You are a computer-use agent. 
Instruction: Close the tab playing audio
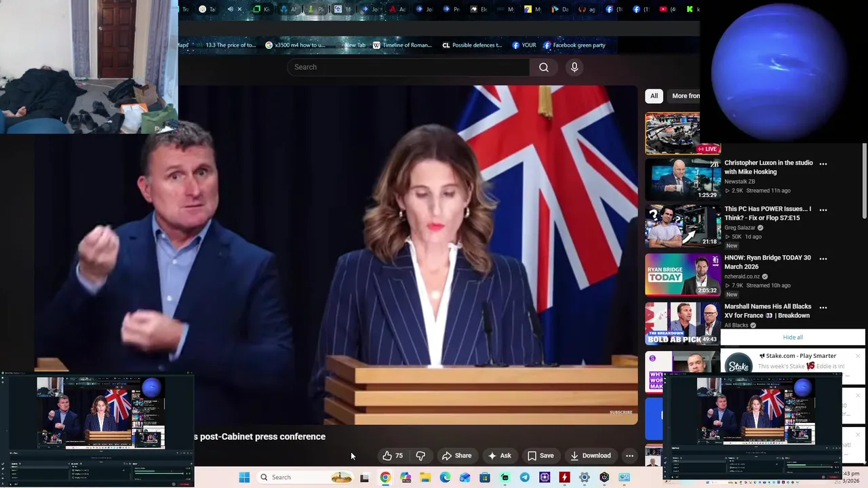[239, 9]
